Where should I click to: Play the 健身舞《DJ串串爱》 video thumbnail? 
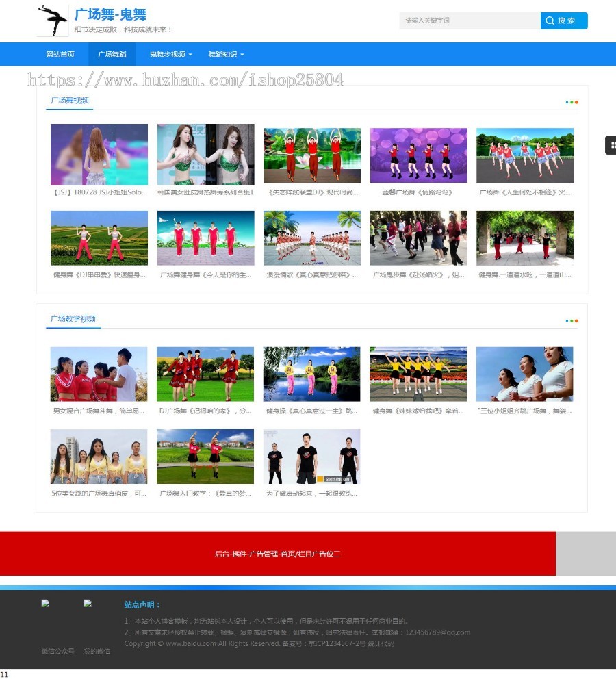tap(99, 238)
